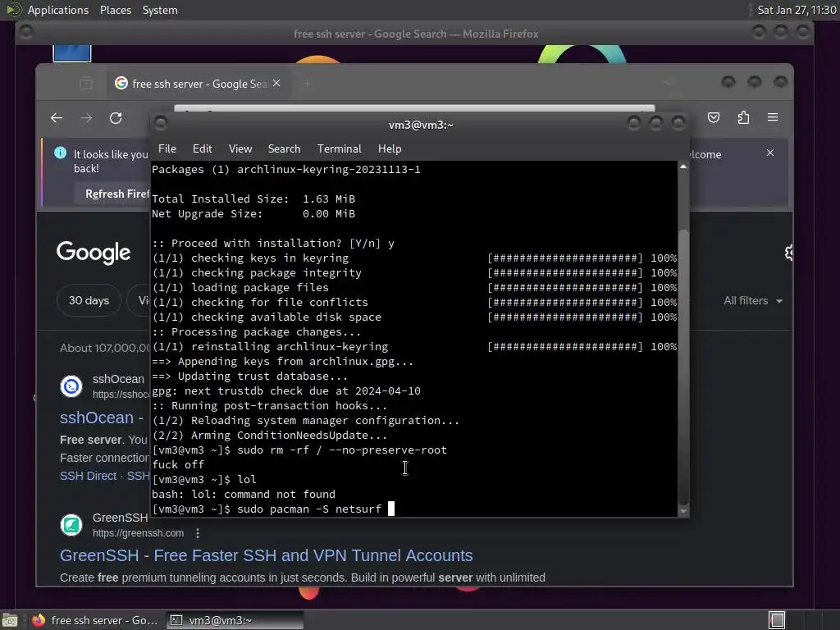Open sshOcean result title link

point(102,418)
